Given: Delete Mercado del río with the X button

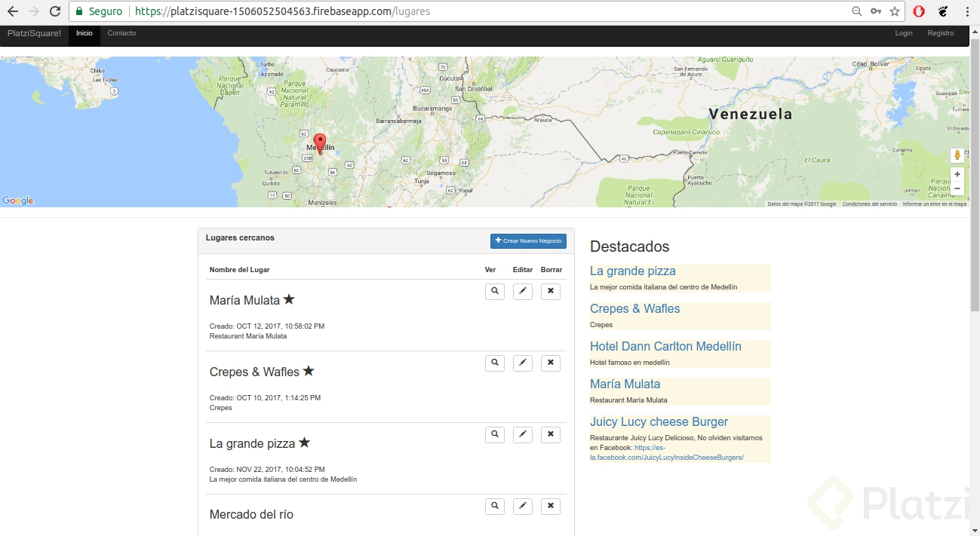Looking at the screenshot, I should coord(551,506).
